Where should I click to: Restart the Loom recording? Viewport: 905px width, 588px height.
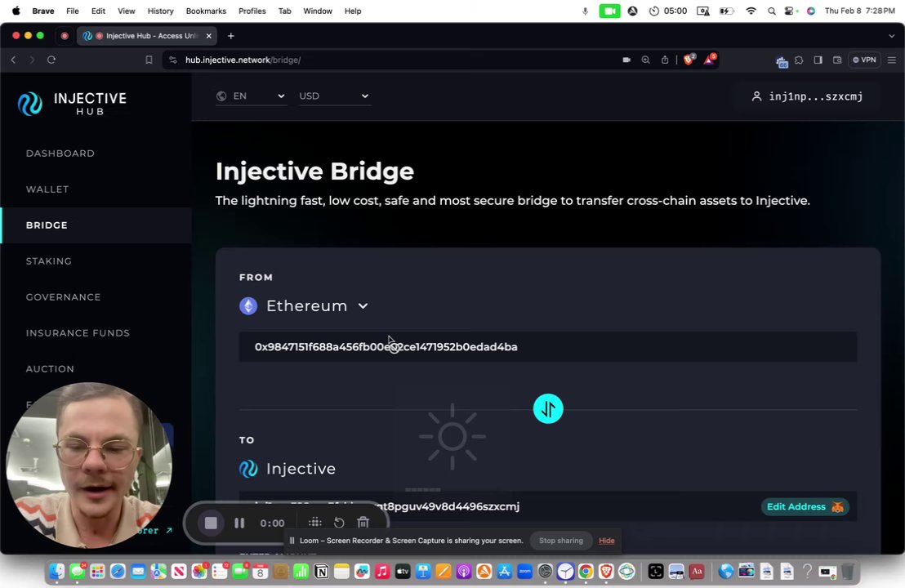340,523
